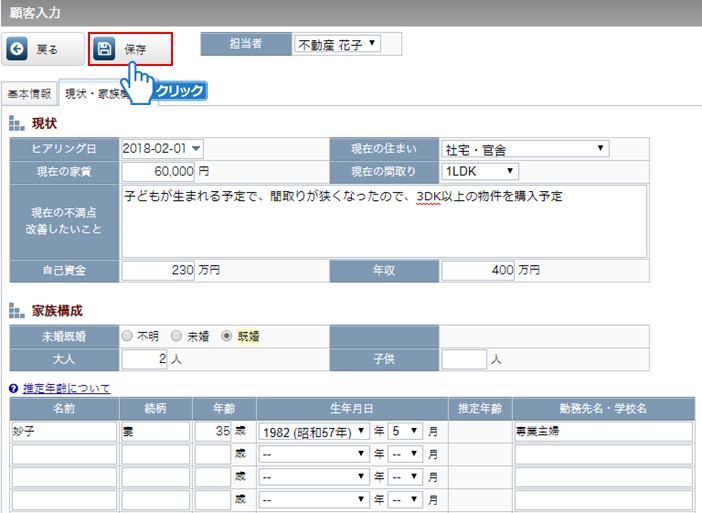
Task: Click the floppy disk save icon
Action: [x=106, y=48]
